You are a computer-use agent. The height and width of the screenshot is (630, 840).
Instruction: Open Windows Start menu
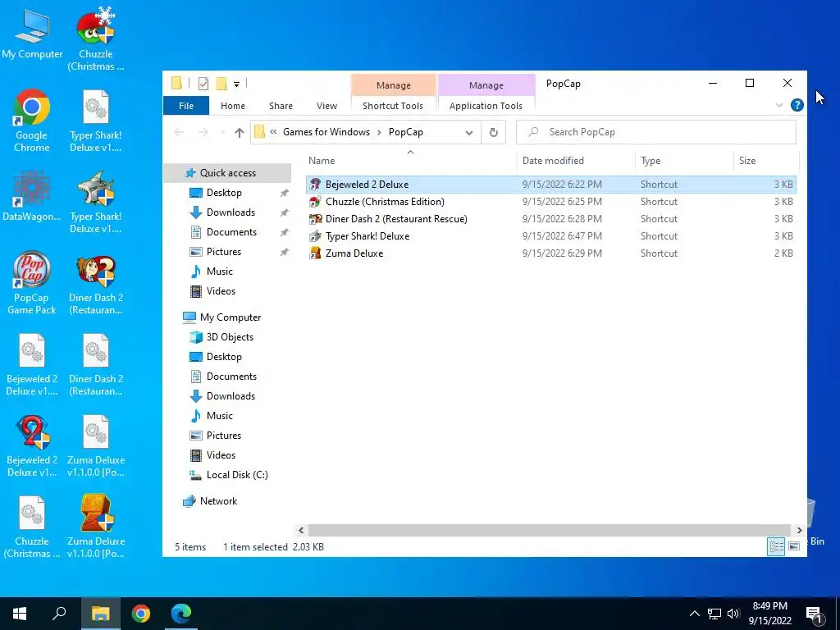(20, 614)
